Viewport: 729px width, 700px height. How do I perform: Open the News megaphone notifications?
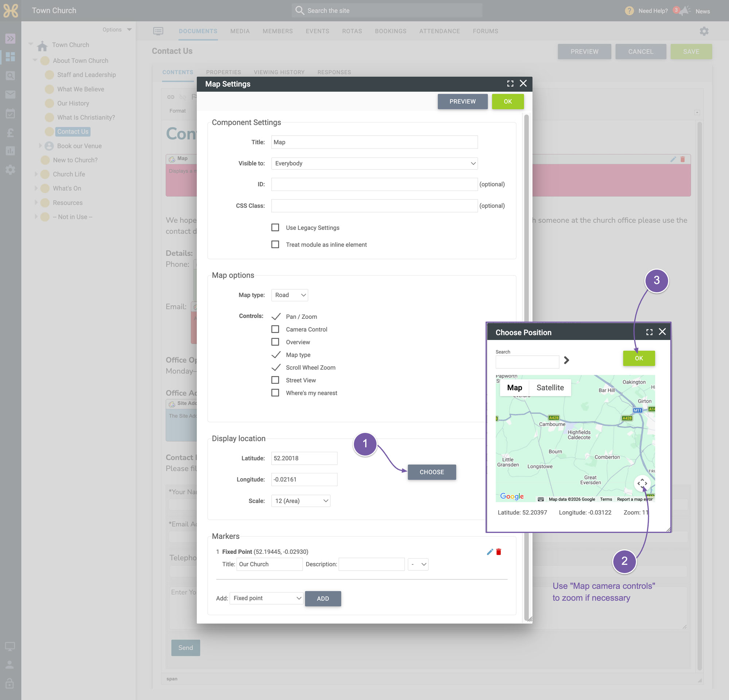tap(685, 11)
